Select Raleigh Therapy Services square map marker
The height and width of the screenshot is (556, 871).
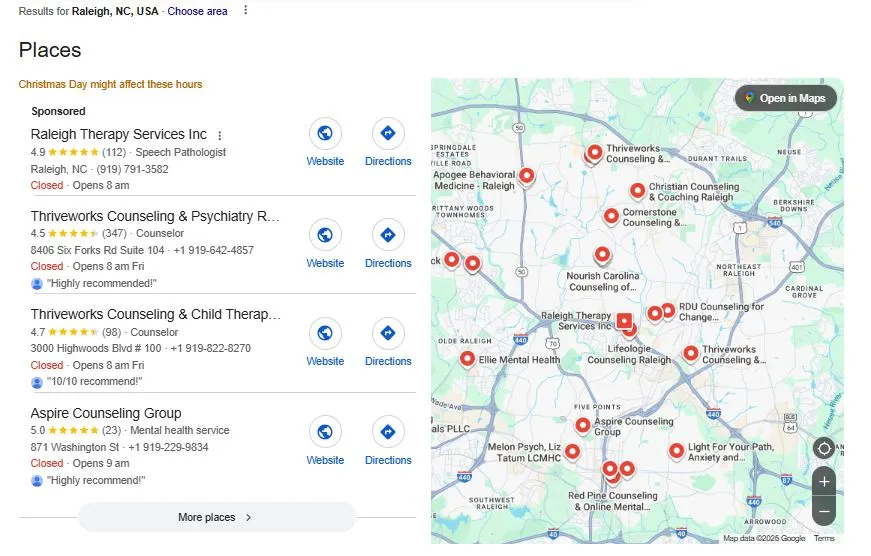[624, 320]
